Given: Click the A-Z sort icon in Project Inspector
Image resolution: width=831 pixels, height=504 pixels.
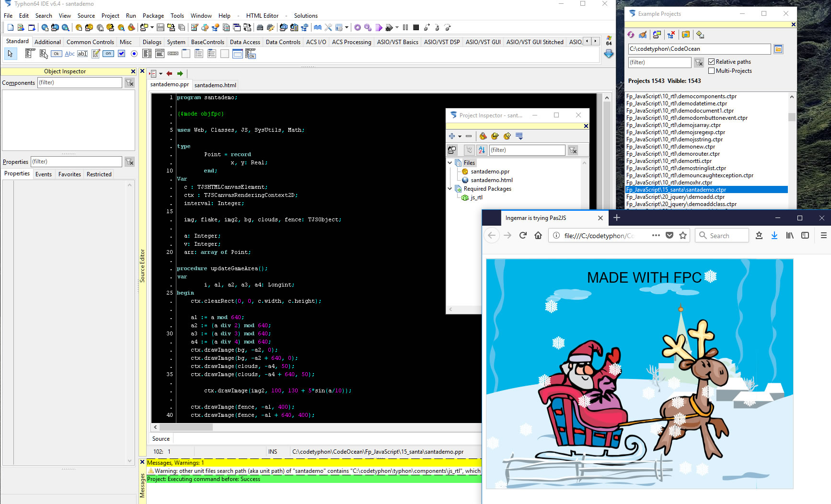Looking at the screenshot, I should click(482, 150).
